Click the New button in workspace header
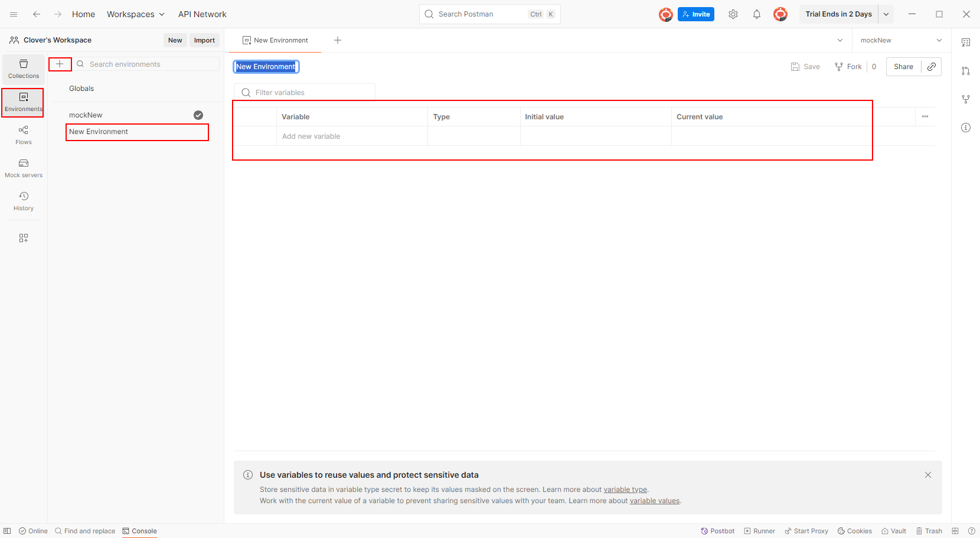 click(x=175, y=40)
